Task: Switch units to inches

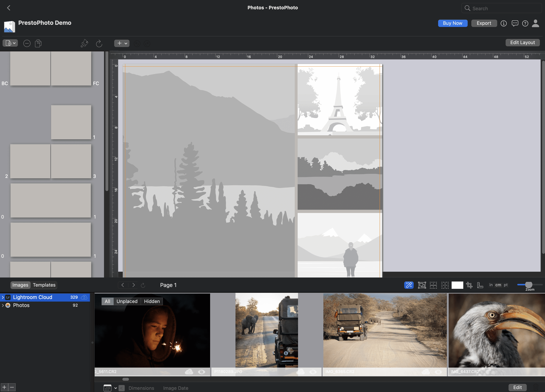Action: [x=491, y=285]
